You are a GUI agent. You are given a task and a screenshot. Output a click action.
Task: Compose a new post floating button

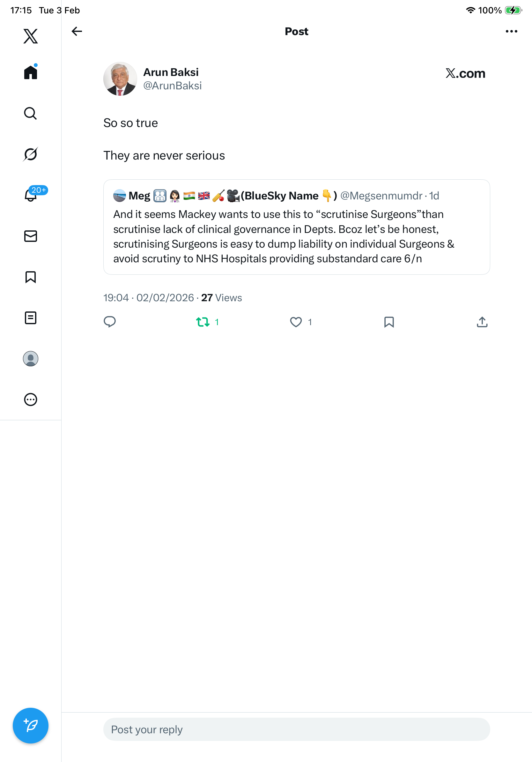tap(31, 725)
